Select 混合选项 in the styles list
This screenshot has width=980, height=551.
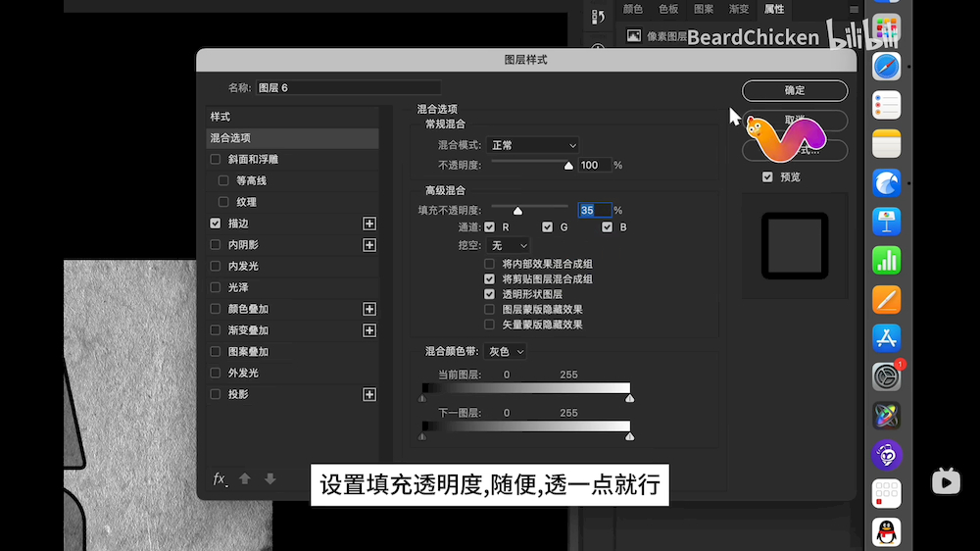tap(292, 138)
